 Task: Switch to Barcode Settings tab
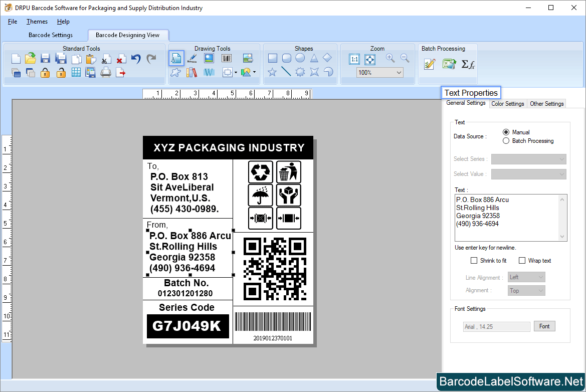tap(51, 35)
